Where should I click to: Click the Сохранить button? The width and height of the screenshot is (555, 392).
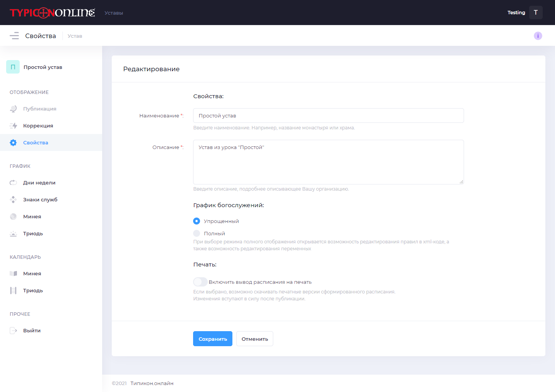(213, 339)
